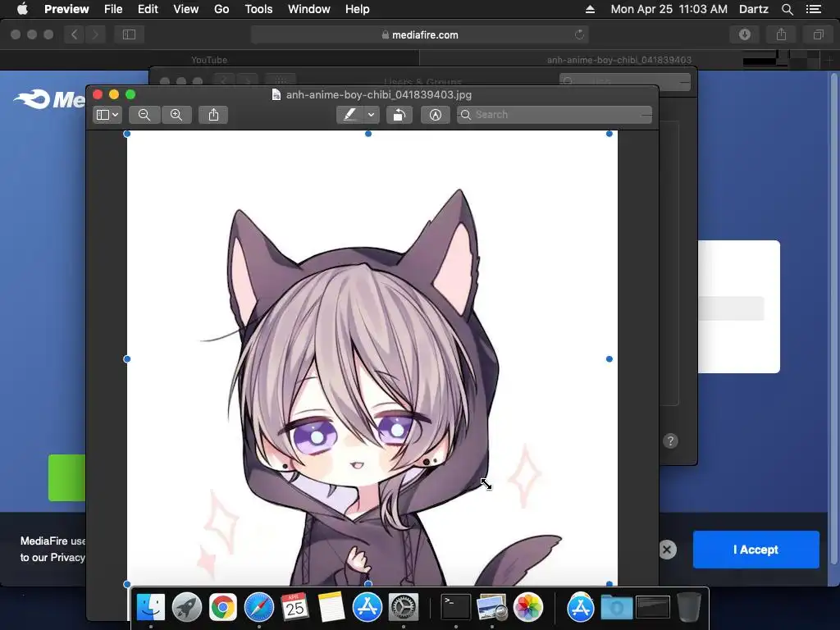840x630 pixels.
Task: Click the document proxy icon in title bar
Action: [x=276, y=95]
